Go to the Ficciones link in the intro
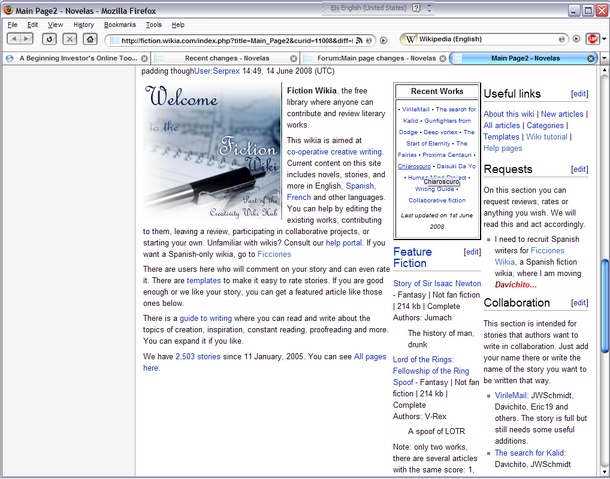Viewport: 610px width, 479px height. [274, 254]
